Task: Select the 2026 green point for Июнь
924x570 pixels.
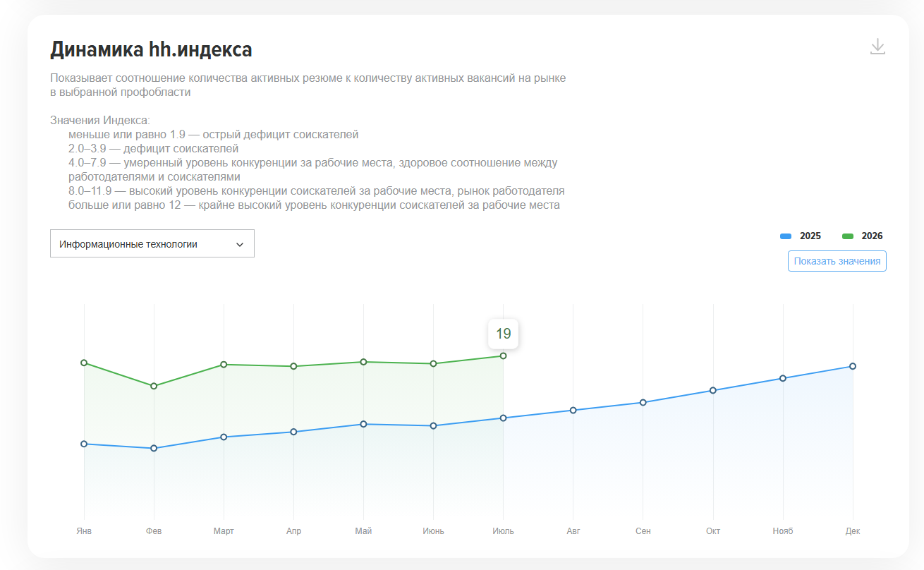Action: point(433,363)
